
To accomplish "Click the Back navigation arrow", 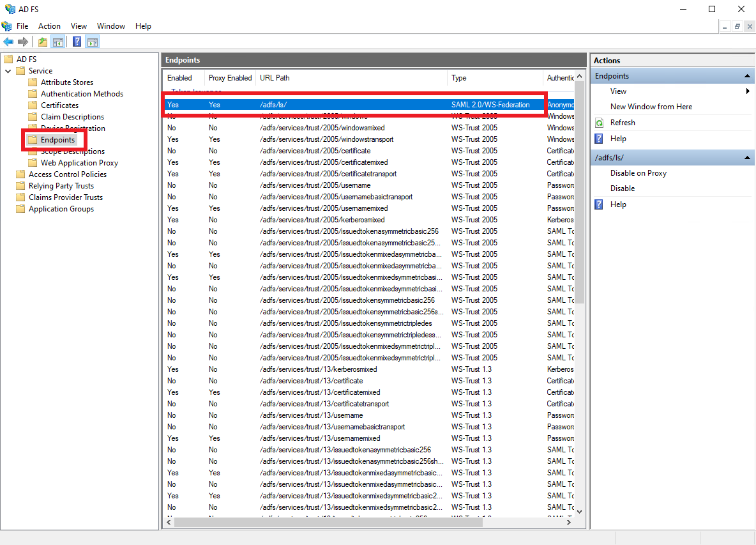I will (8, 42).
